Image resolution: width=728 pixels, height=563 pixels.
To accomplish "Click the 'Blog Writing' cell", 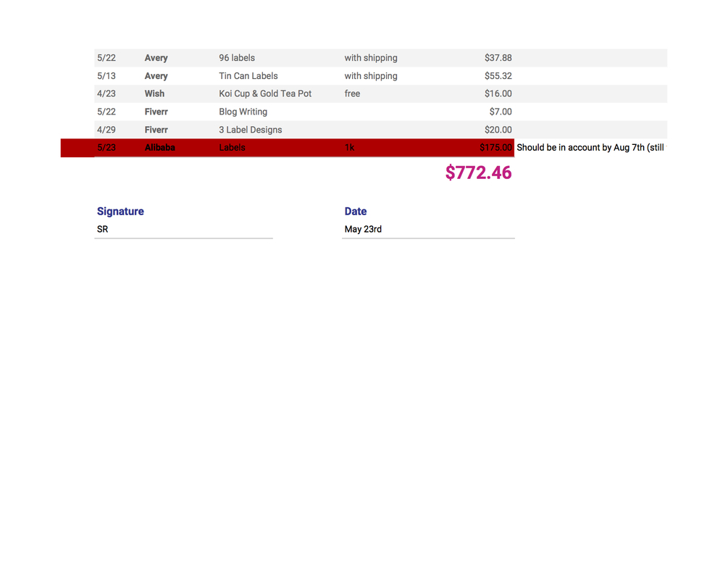I will coord(243,112).
